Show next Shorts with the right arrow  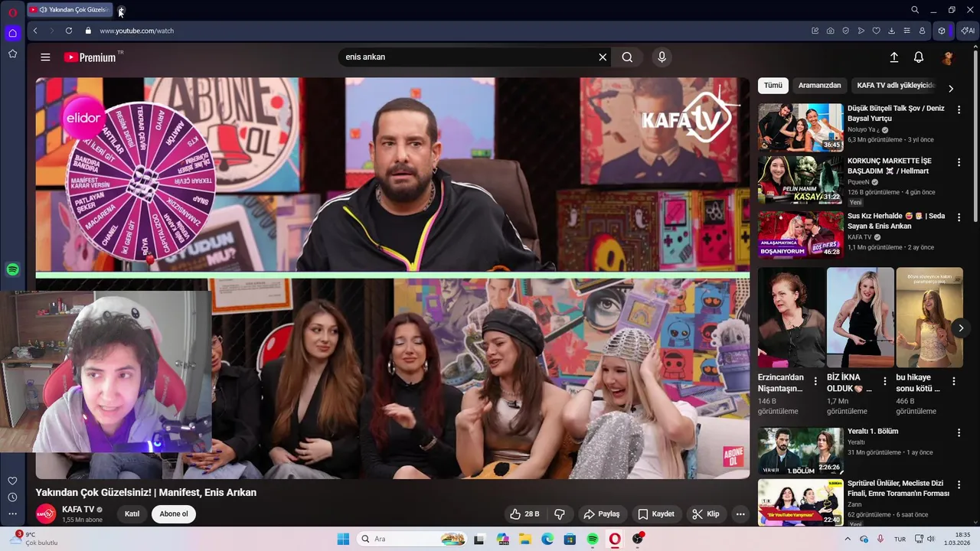click(x=960, y=328)
